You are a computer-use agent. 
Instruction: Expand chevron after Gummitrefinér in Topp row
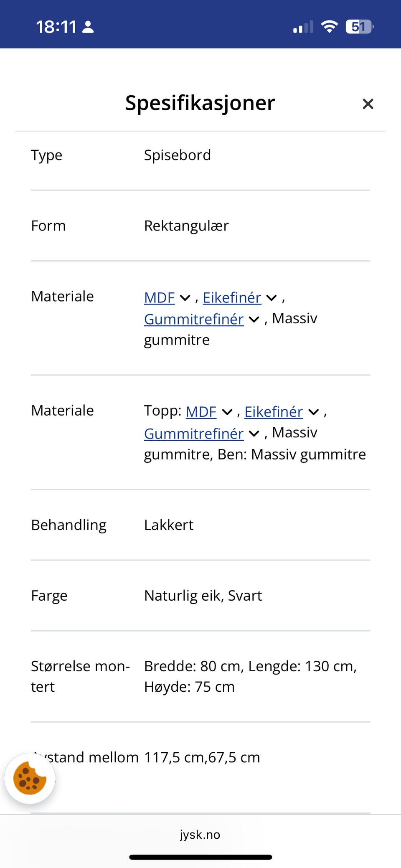pyautogui.click(x=254, y=434)
